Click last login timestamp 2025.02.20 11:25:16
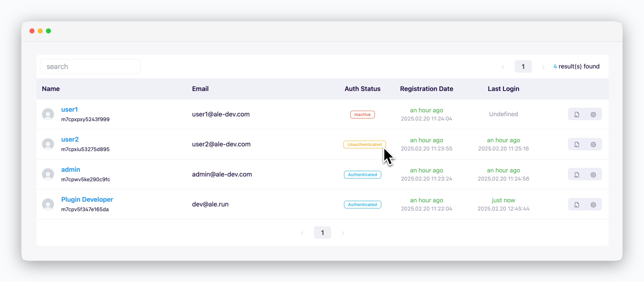The width and height of the screenshot is (644, 282). click(503, 149)
